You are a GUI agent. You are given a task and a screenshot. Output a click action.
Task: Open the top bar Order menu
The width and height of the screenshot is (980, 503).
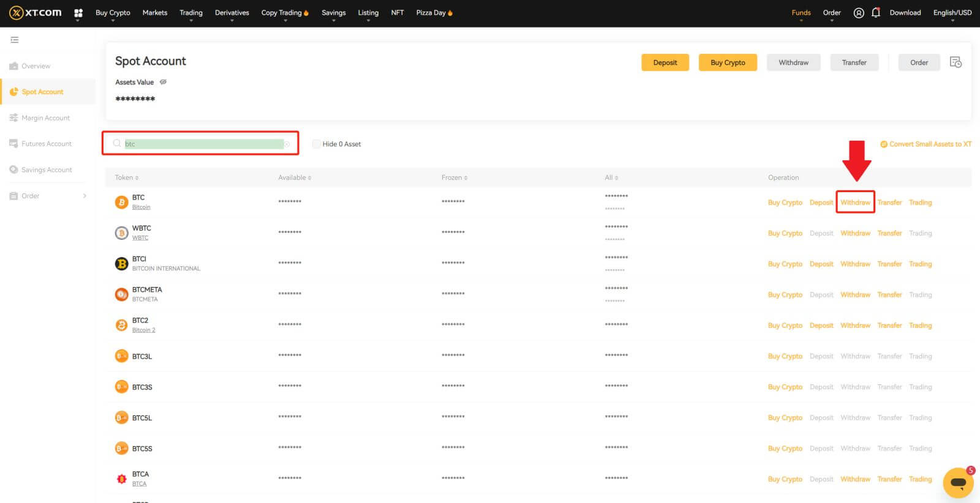832,13
